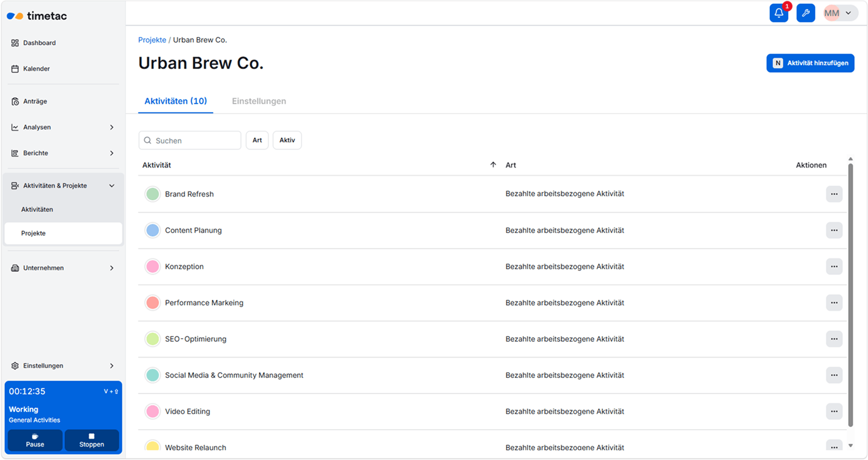Open actions menu for Content Planung
Viewport: 868px width, 460px height.
point(834,230)
